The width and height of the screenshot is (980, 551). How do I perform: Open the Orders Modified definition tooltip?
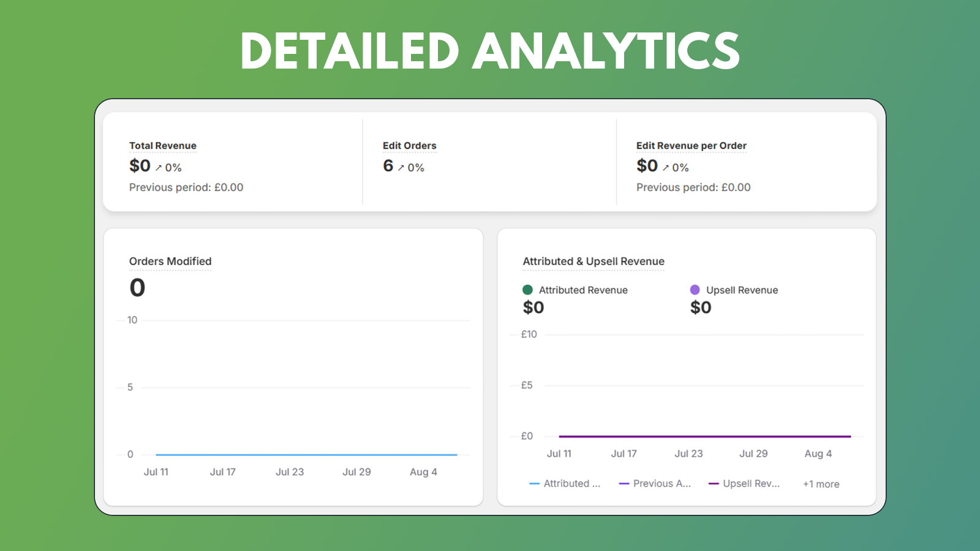point(170,261)
